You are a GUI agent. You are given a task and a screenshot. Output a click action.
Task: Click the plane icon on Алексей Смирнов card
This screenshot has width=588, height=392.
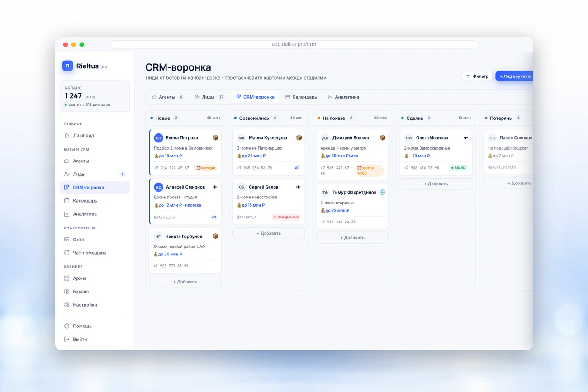pos(215,187)
